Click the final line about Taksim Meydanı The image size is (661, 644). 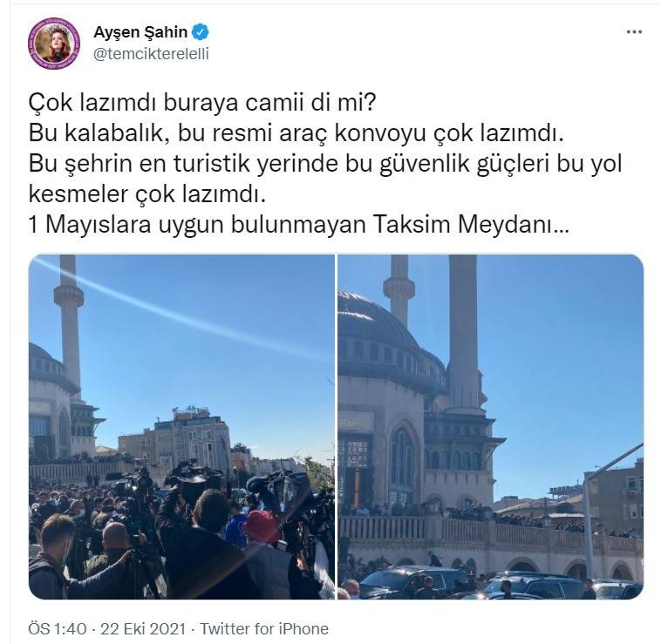[299, 224]
